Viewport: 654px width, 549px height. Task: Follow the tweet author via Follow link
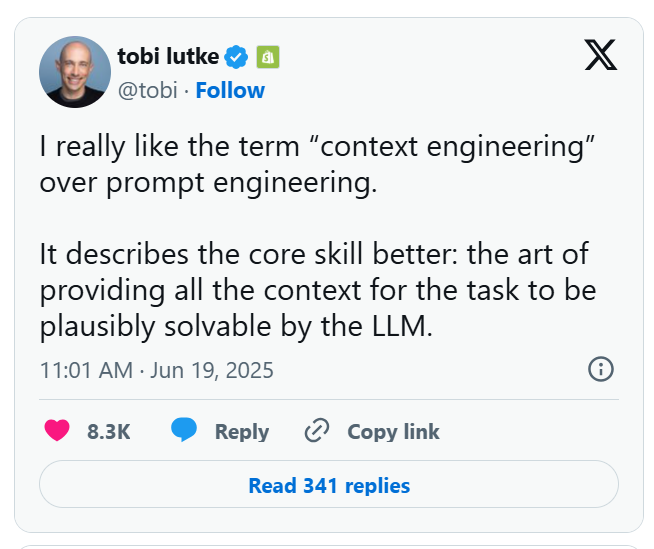230,90
